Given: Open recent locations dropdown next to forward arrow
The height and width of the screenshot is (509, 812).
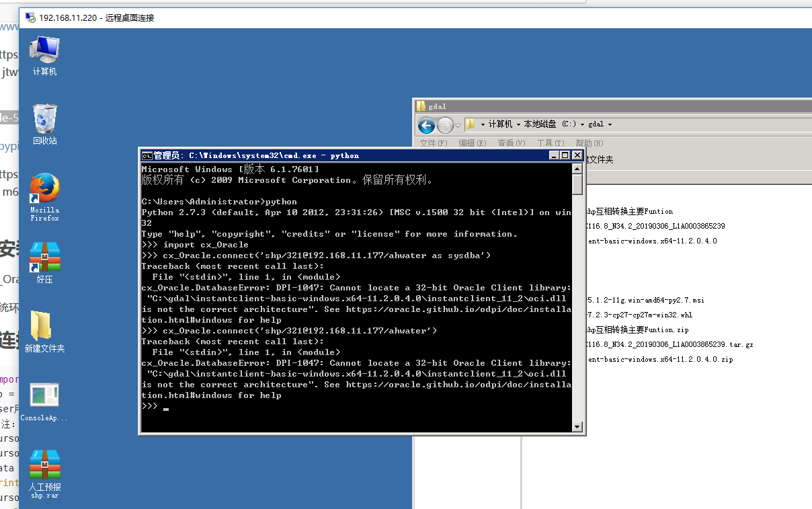Looking at the screenshot, I should (x=458, y=125).
